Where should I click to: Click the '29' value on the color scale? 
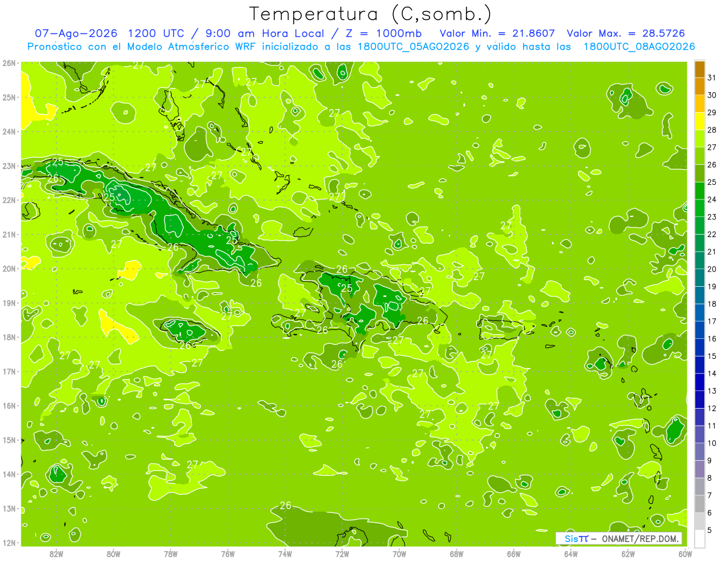(712, 113)
